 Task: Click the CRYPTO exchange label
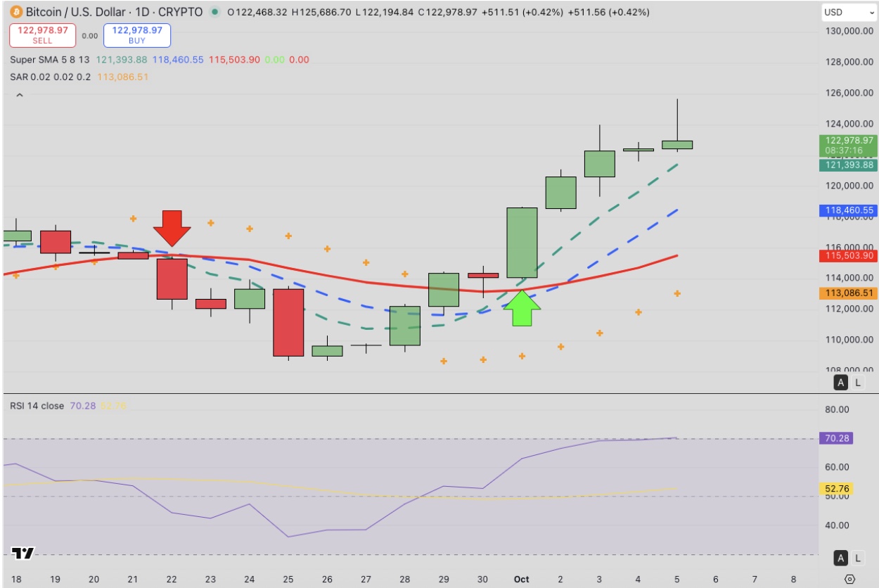click(180, 11)
